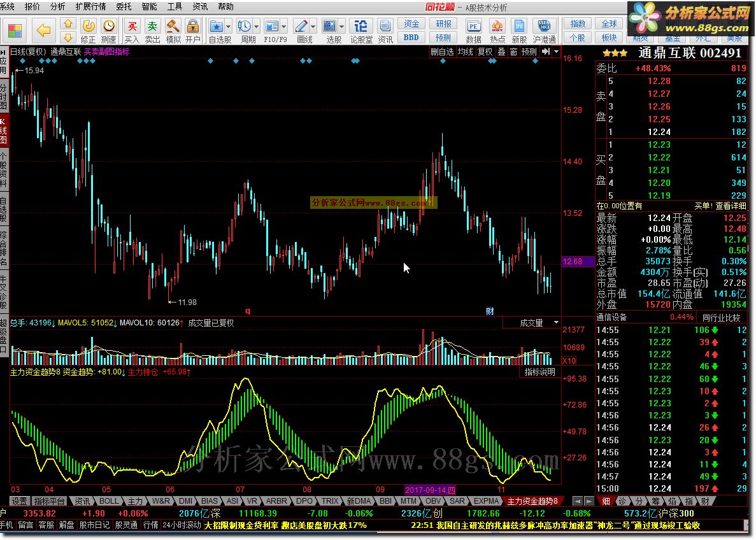The width and height of the screenshot is (756, 540).
Task: Open the 修正 correction tool
Action: coord(89,31)
